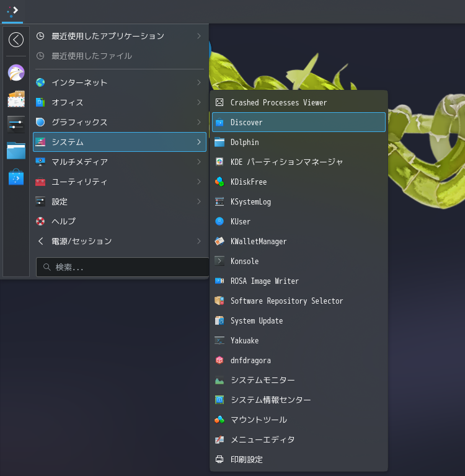Click the マルチメディア monitor icon
This screenshot has width=465, height=476.
click(40, 162)
